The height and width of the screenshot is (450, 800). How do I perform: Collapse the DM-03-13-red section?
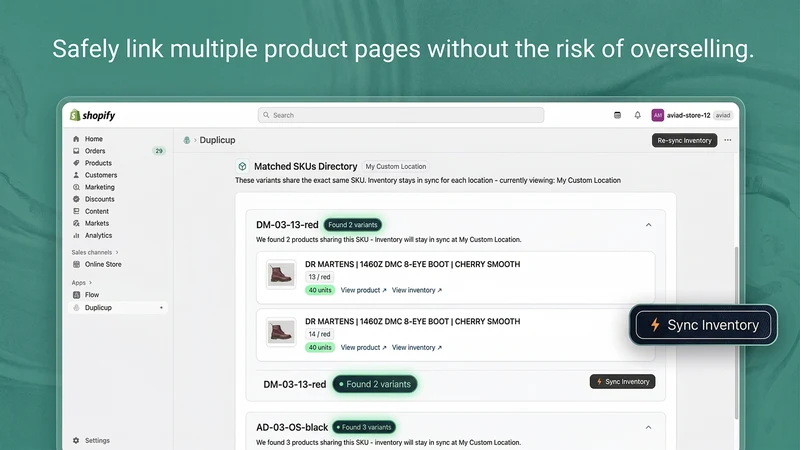[648, 225]
